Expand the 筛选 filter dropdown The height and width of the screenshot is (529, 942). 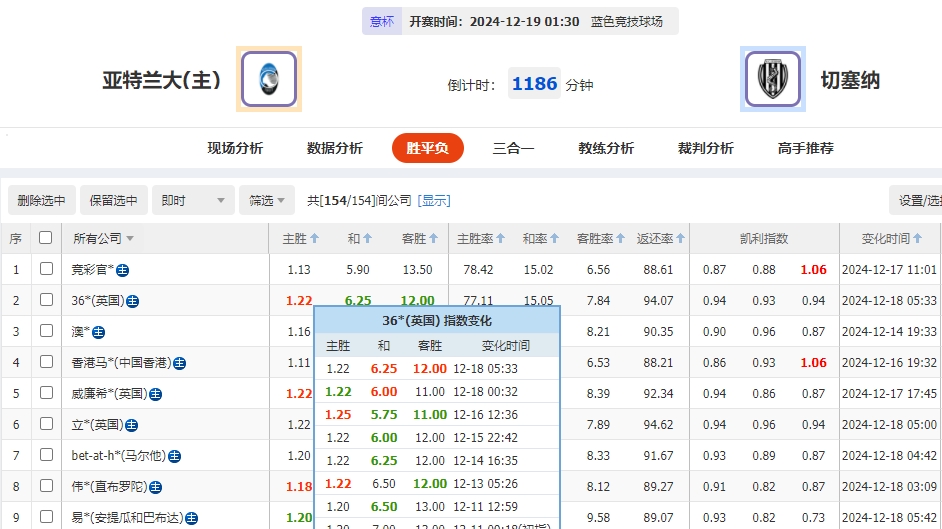pyautogui.click(x=268, y=200)
